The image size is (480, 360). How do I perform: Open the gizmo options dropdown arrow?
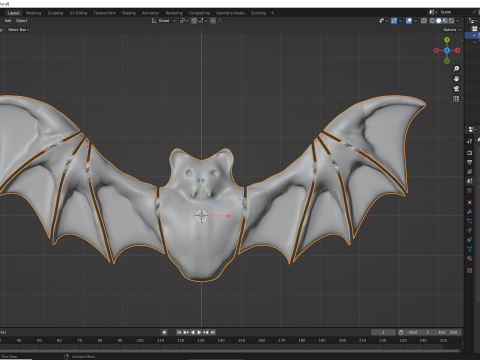(400, 21)
